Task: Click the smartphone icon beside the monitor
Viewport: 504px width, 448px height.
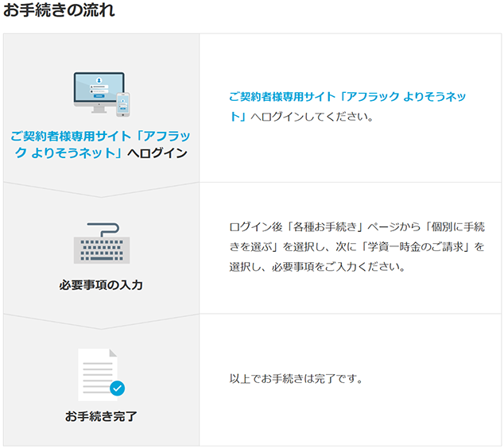Action: 122,104
